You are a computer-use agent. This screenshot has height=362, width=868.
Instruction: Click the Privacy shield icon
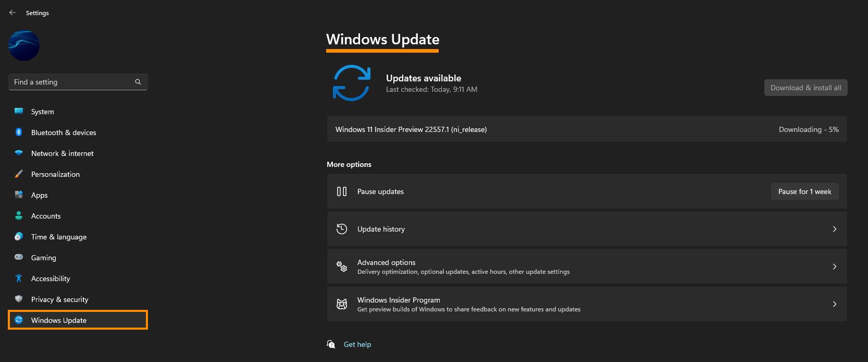point(19,299)
